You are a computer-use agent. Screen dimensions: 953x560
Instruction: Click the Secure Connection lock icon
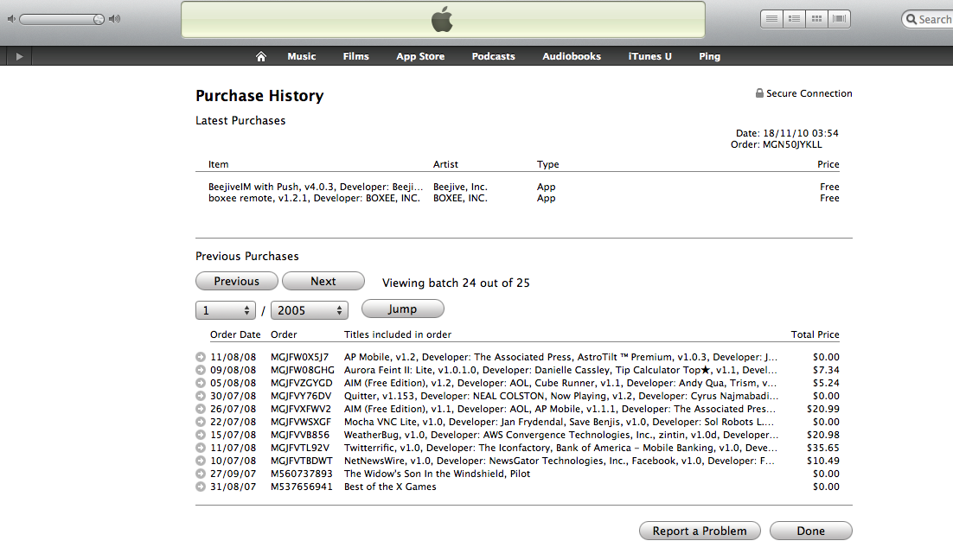point(759,93)
